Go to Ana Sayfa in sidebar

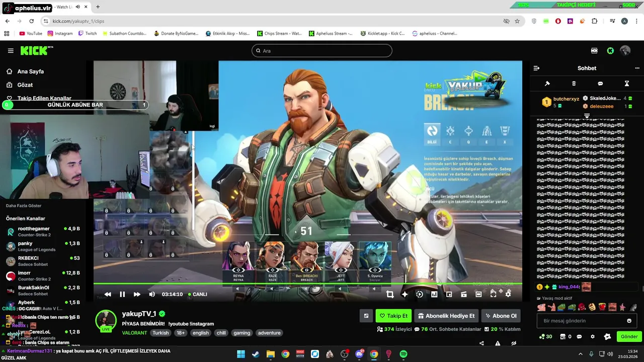coord(31,71)
